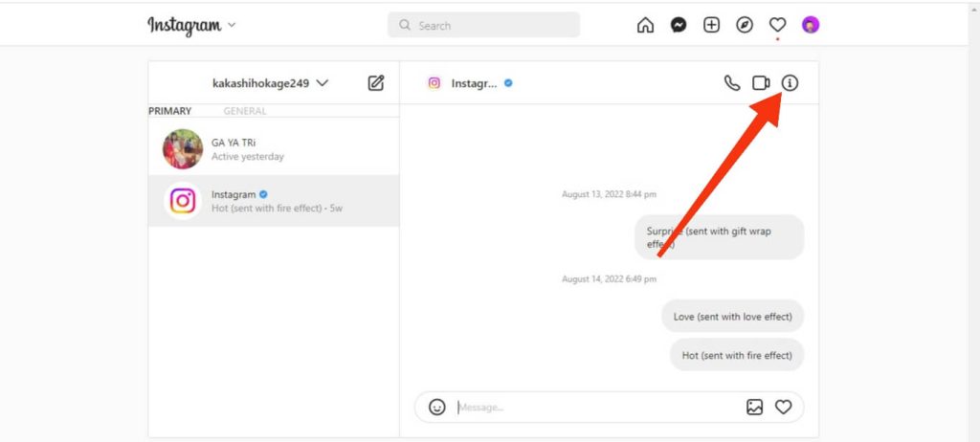Open the profile avatar in top bar
The height and width of the screenshot is (442, 980).
tap(811, 25)
